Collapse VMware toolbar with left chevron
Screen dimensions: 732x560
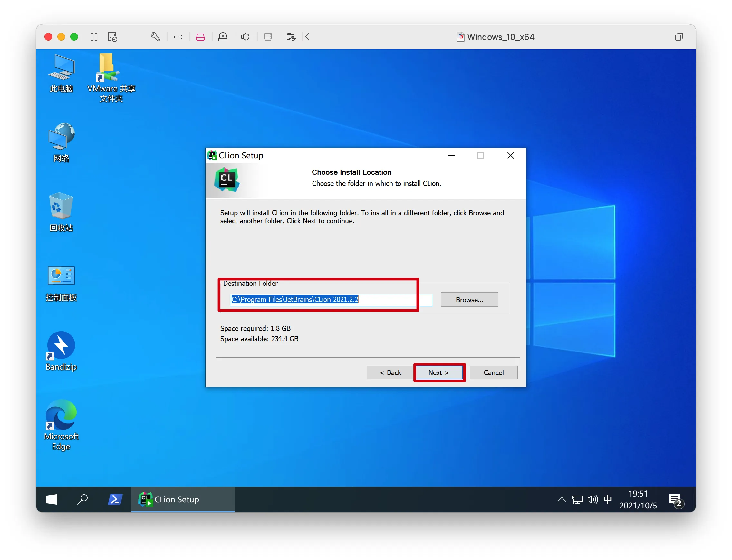[x=307, y=37]
